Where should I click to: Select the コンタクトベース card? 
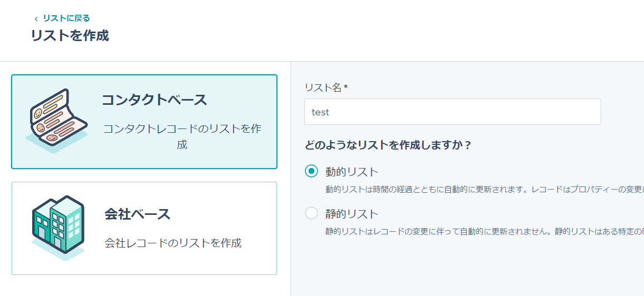coord(144,122)
